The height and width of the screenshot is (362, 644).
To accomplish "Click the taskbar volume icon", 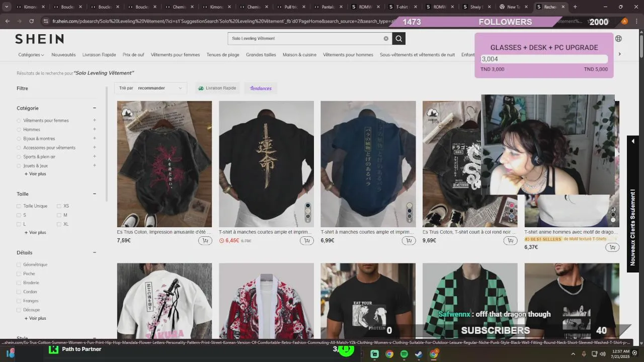I will (x=604, y=354).
